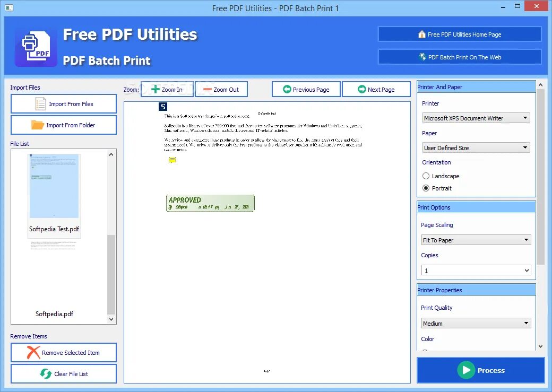The image size is (552, 392).
Task: Click the APPROVED stamp in preview
Action: pyautogui.click(x=210, y=203)
